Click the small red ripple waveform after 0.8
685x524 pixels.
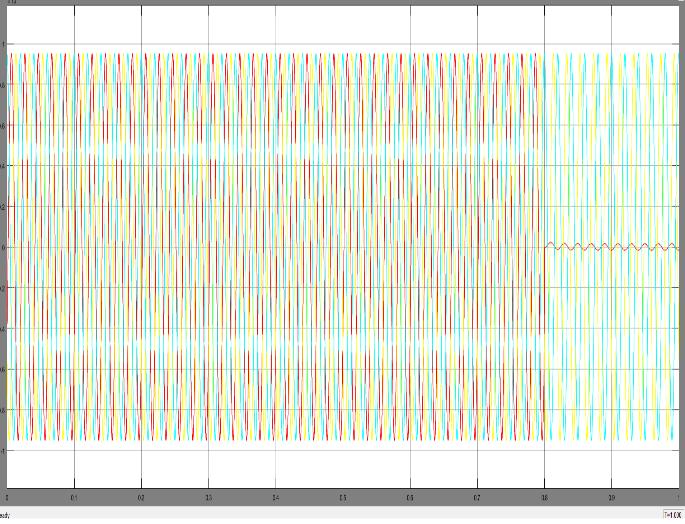click(x=612, y=246)
